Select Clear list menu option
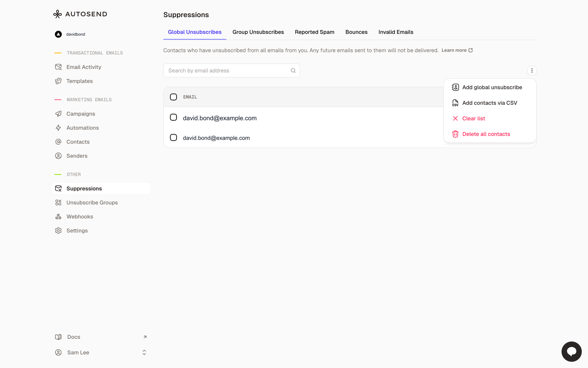 coord(490,118)
